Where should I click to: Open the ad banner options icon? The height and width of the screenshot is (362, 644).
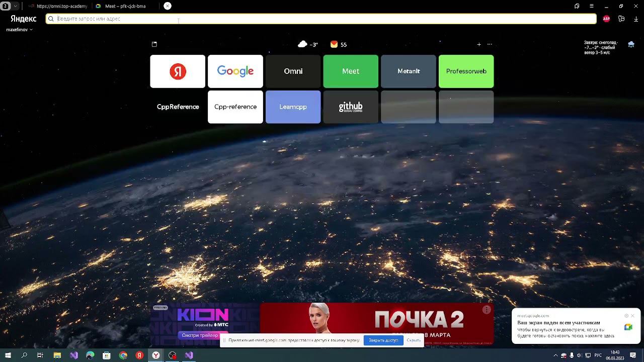tap(487, 310)
